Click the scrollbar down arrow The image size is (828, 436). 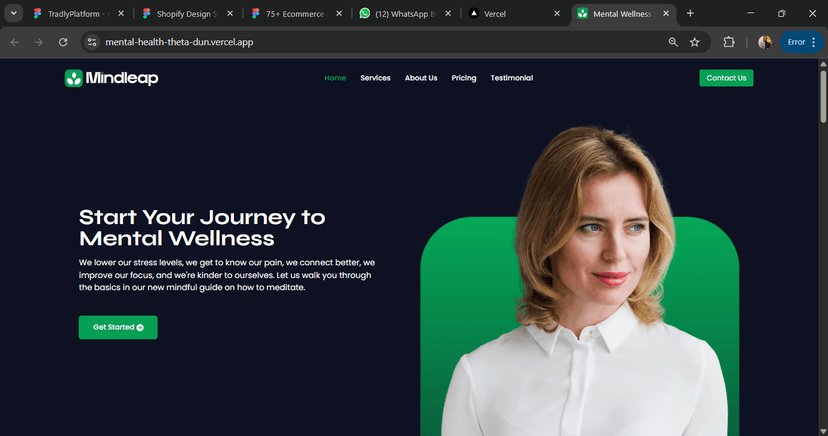point(823,432)
